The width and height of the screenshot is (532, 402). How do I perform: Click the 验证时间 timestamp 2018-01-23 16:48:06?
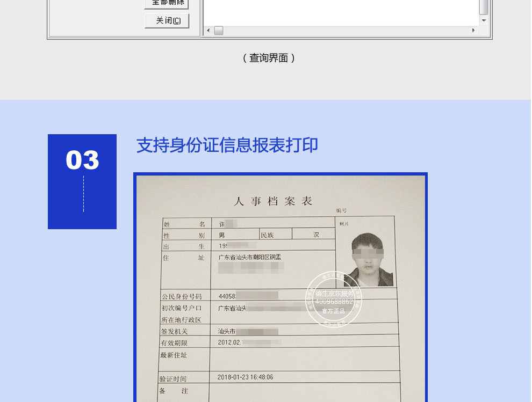tap(246, 377)
